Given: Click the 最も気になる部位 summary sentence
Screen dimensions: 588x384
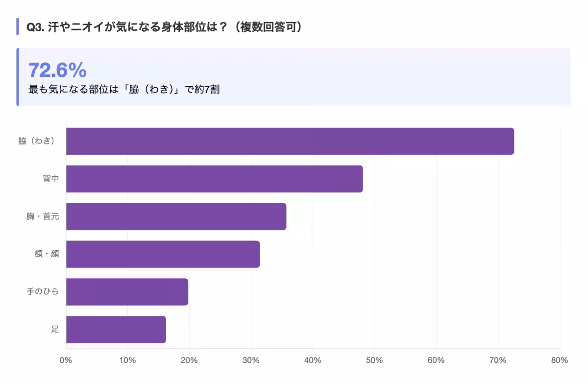Looking at the screenshot, I should (x=124, y=90).
